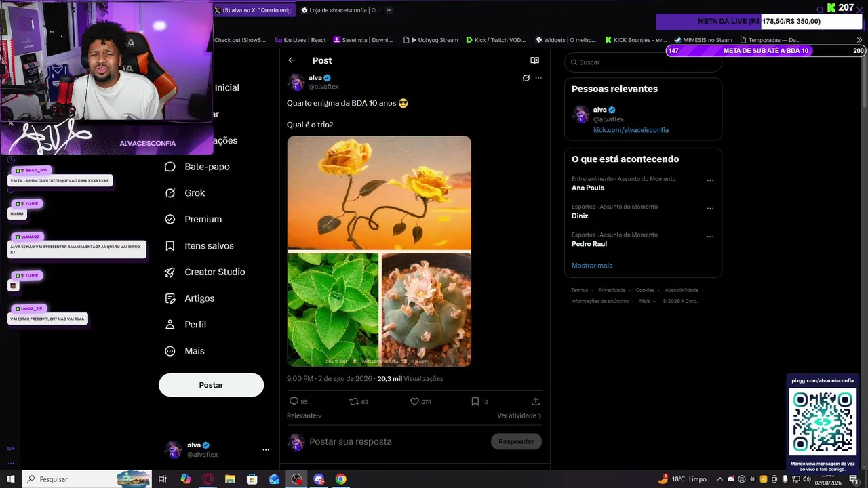Share the post using the share icon
Screen dimensions: 868x488
pyautogui.click(x=536, y=401)
